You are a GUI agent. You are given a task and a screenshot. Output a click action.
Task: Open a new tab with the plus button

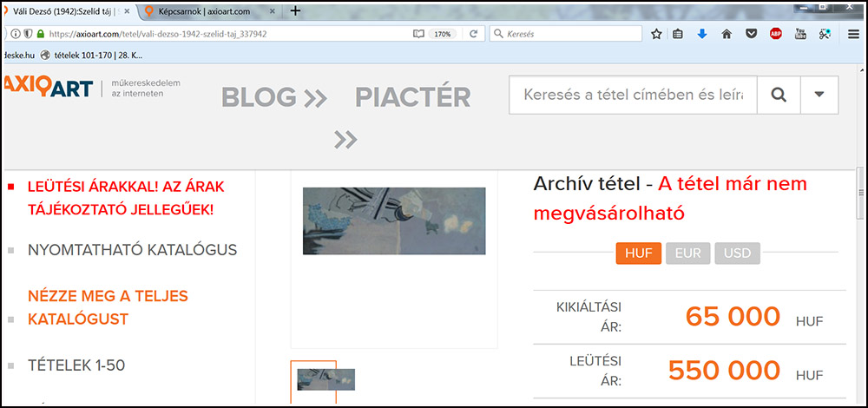296,10
